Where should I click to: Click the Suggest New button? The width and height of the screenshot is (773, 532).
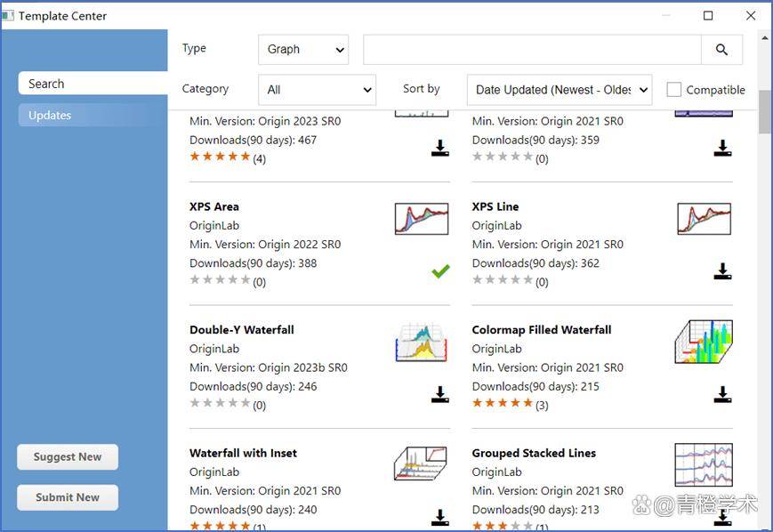[x=68, y=457]
